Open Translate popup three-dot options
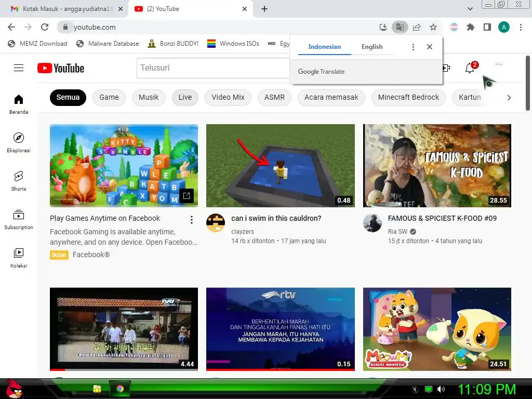Screen dimensions: 532x399 (413, 47)
